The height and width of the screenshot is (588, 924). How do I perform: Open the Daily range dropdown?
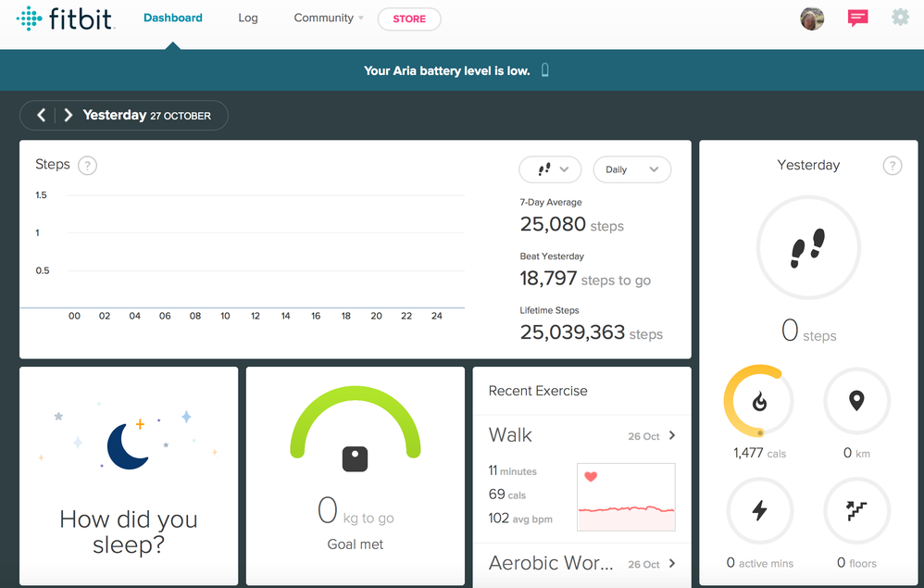[x=631, y=169]
